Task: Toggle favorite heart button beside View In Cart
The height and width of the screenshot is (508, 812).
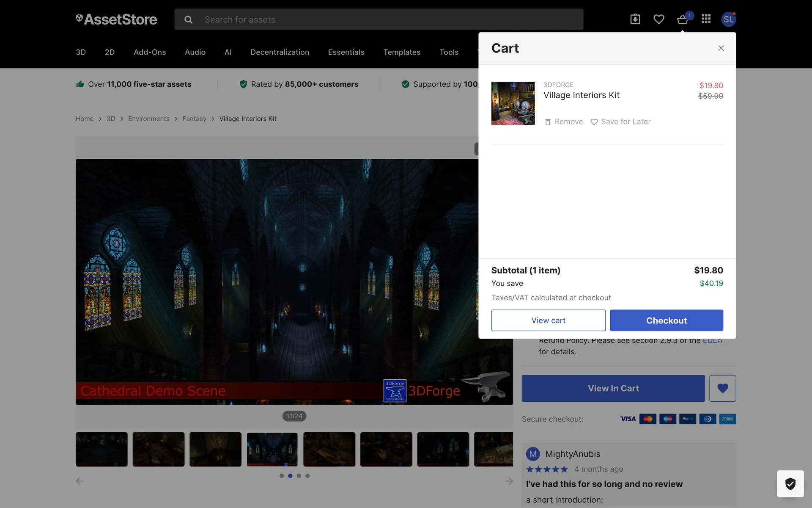Action: tap(722, 388)
